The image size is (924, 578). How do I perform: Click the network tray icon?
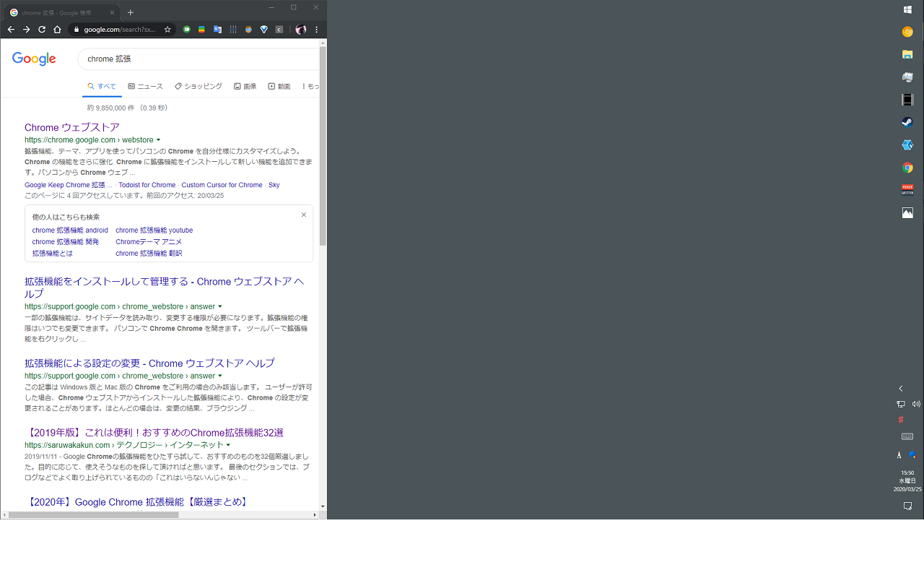901,404
